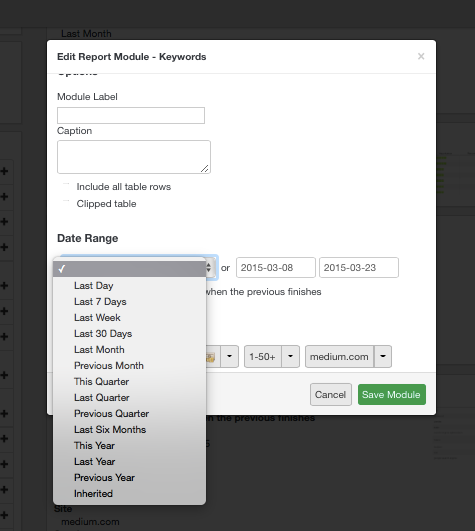Pick Last 30 Days option
Viewport: 475px width, 531px height.
129,334
